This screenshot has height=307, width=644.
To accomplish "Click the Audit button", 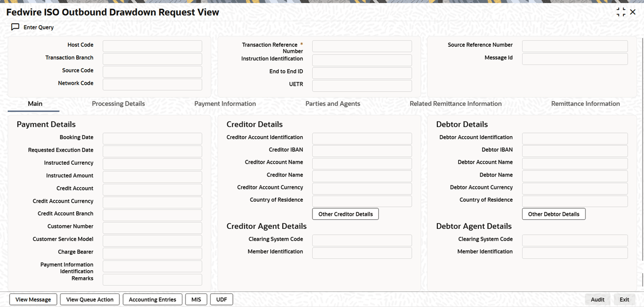I will [x=598, y=299].
